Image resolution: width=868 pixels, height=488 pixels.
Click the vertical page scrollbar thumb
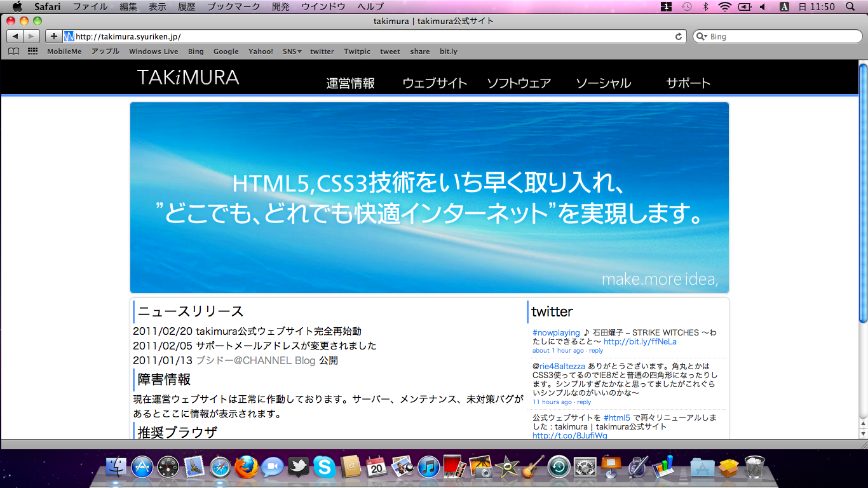(x=863, y=194)
